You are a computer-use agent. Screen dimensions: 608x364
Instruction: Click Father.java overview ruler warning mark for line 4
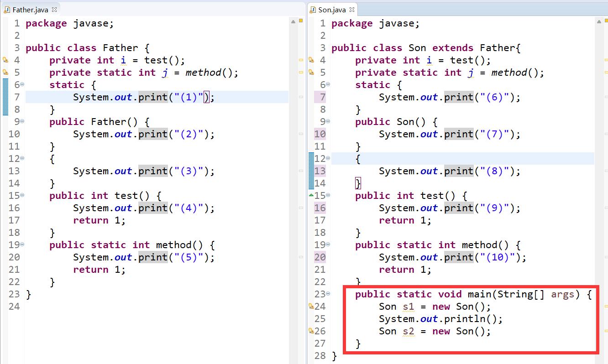click(x=301, y=60)
